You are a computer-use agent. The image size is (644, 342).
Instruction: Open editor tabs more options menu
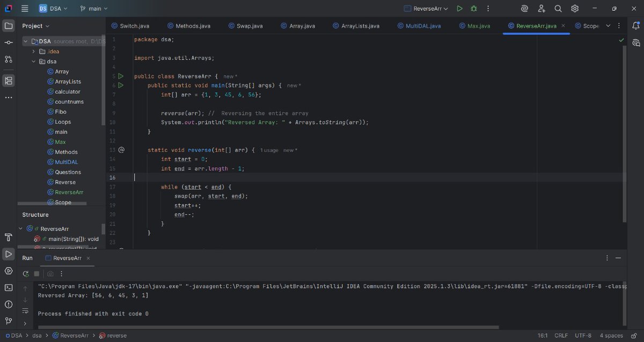click(x=619, y=26)
